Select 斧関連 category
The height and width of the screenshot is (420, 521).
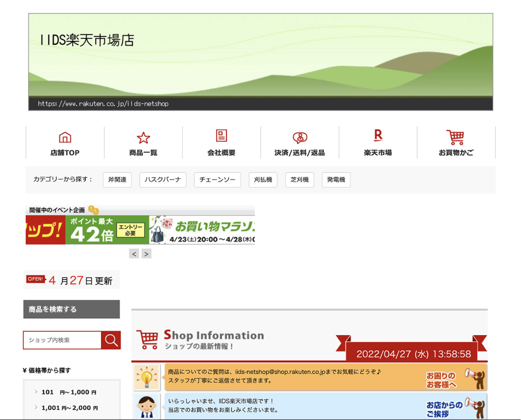pos(117,180)
